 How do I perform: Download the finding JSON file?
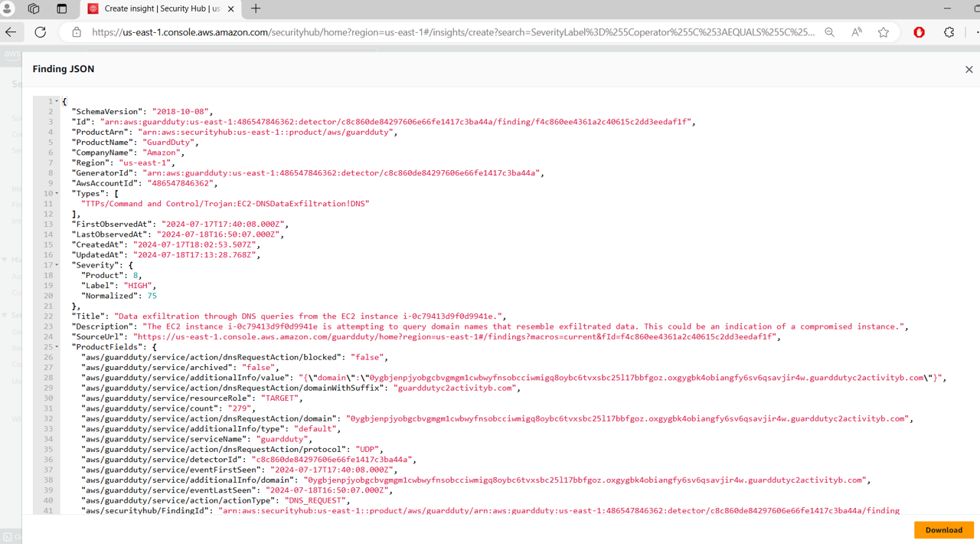click(x=943, y=530)
